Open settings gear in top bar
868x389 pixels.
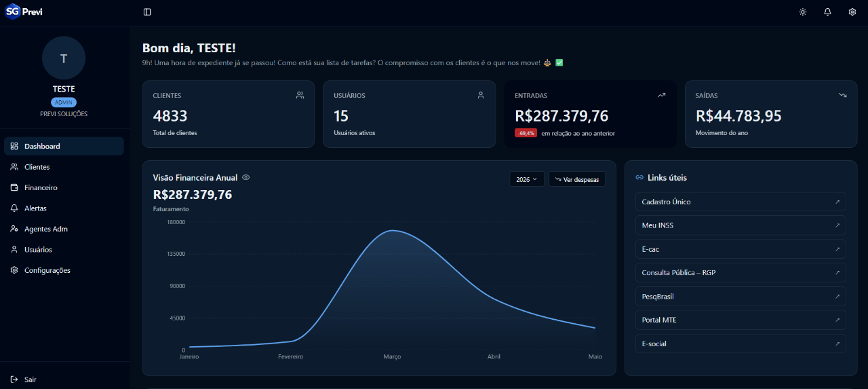pyautogui.click(x=852, y=12)
